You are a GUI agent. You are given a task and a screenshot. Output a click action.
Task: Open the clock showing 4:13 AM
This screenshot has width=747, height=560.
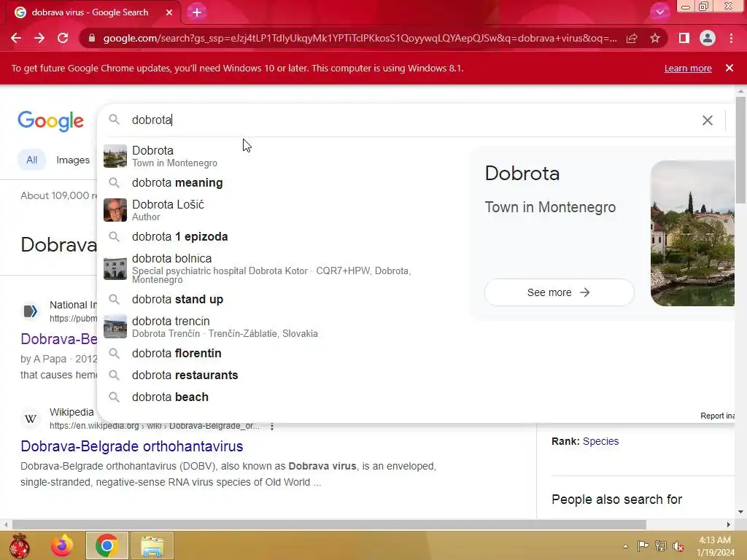715,545
